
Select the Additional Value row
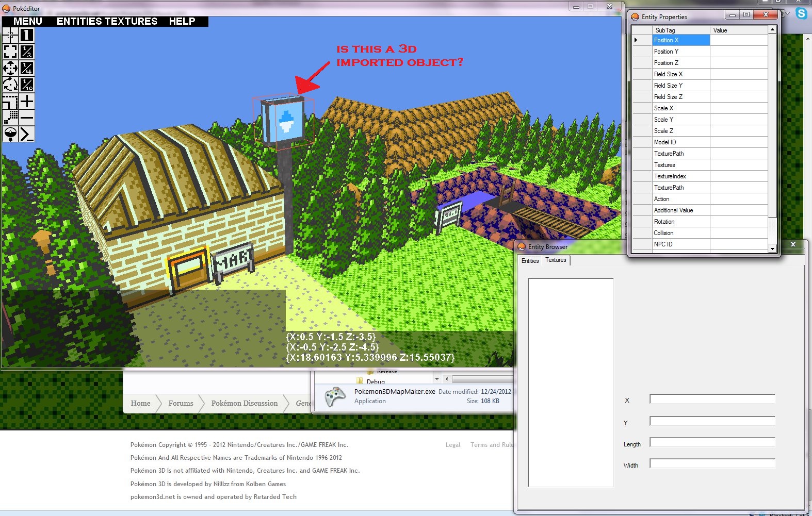(x=700, y=210)
